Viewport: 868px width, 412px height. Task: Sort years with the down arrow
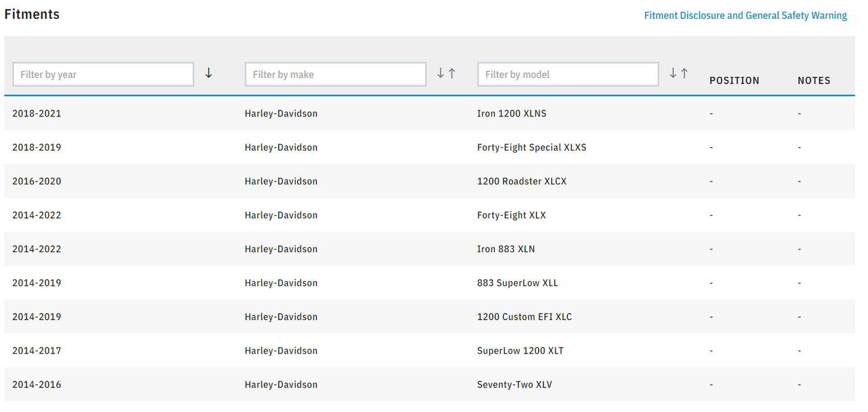[x=208, y=73]
